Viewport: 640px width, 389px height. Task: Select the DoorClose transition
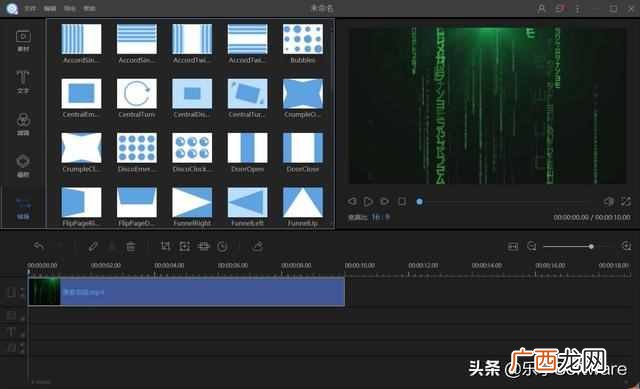pos(303,148)
